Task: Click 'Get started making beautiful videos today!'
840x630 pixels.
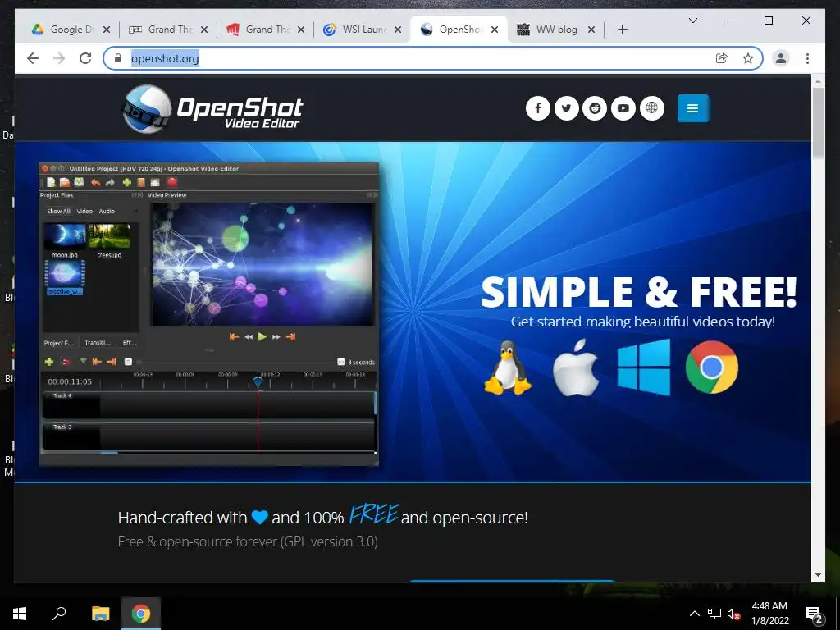Action: tap(643, 322)
